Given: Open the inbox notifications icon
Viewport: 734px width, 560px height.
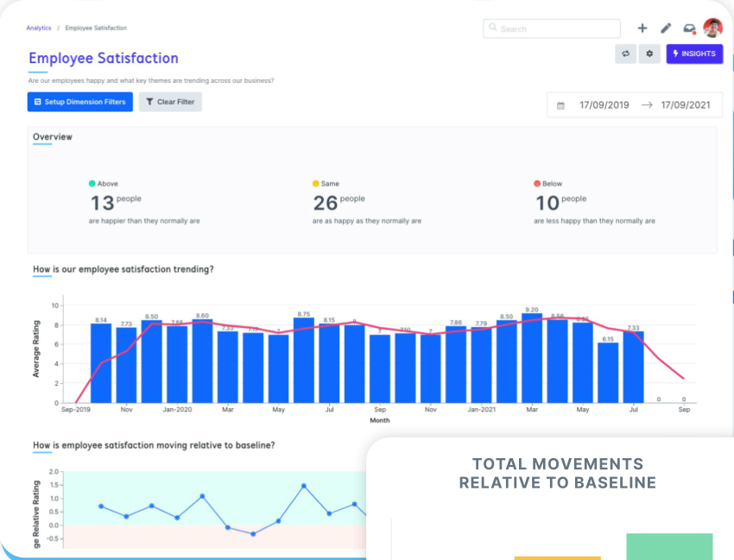Looking at the screenshot, I should coord(689,28).
